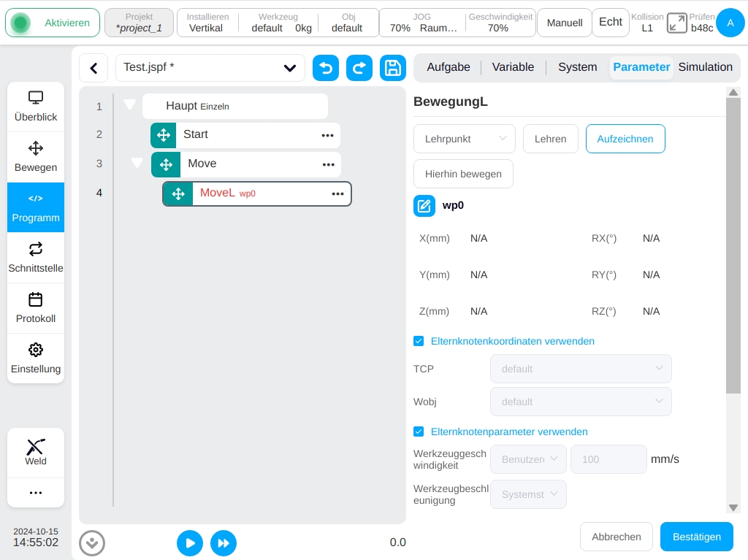
Task: Open the Protokoll log page
Action: [36, 308]
